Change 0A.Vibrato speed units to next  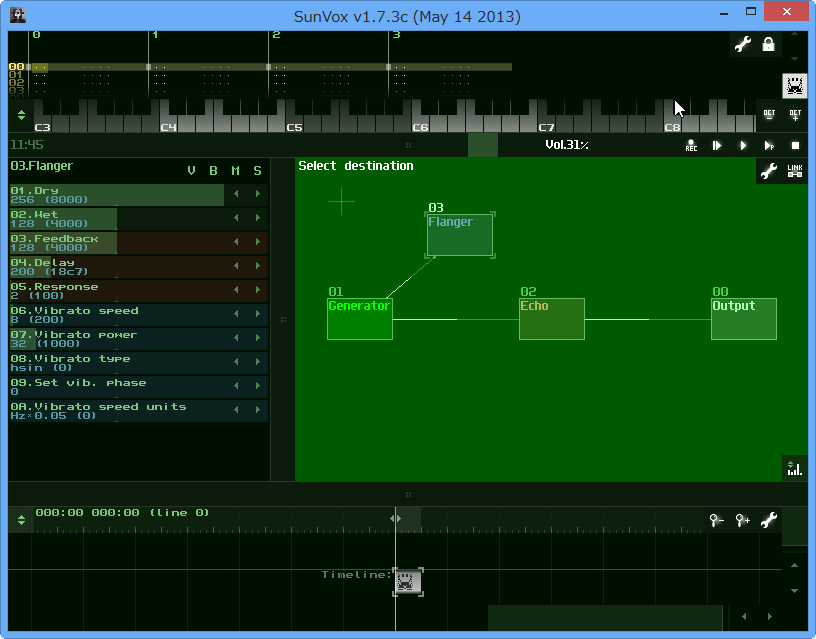[258, 410]
